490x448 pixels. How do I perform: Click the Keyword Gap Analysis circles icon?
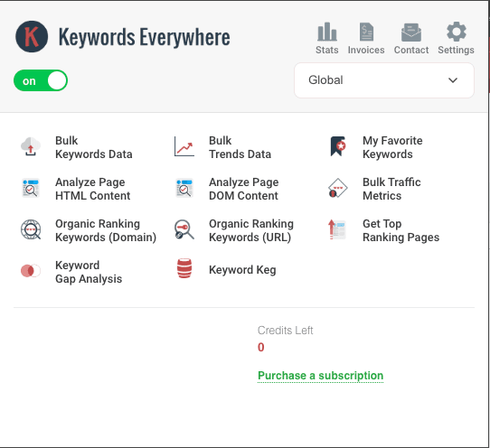coord(31,271)
